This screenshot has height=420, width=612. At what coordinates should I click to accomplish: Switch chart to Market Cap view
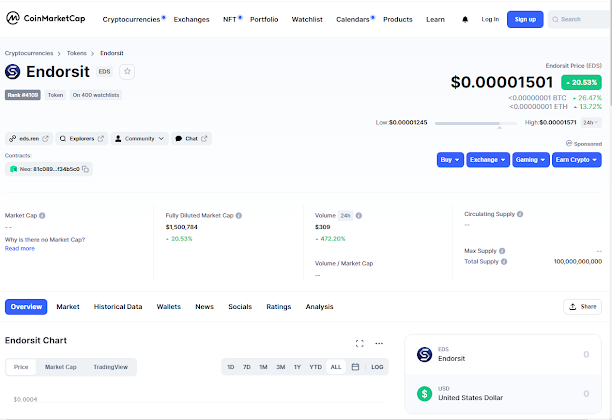click(60, 367)
